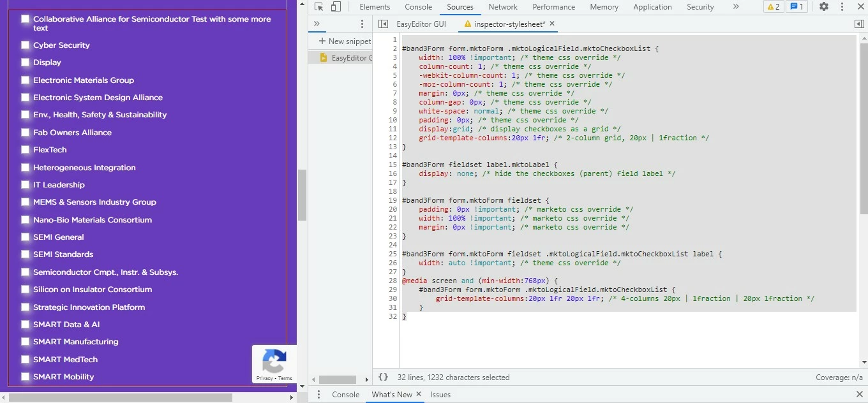Open DevTools settings gear
Screen dimensions: 868x403
[824, 7]
